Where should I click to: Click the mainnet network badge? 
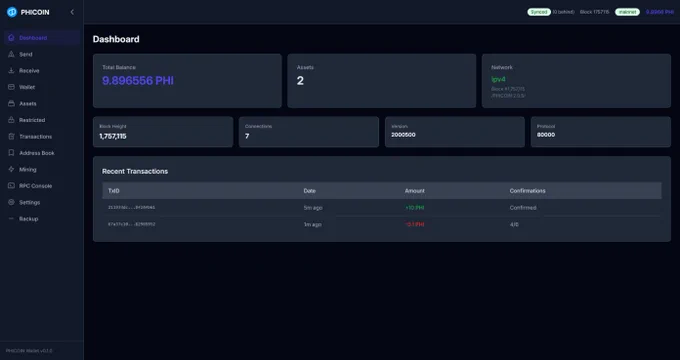627,12
